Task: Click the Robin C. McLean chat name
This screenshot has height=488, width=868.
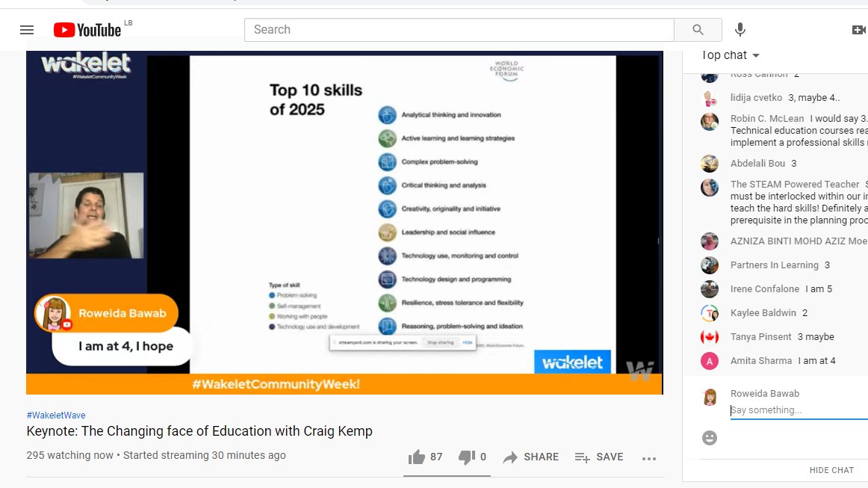Action: (x=766, y=119)
